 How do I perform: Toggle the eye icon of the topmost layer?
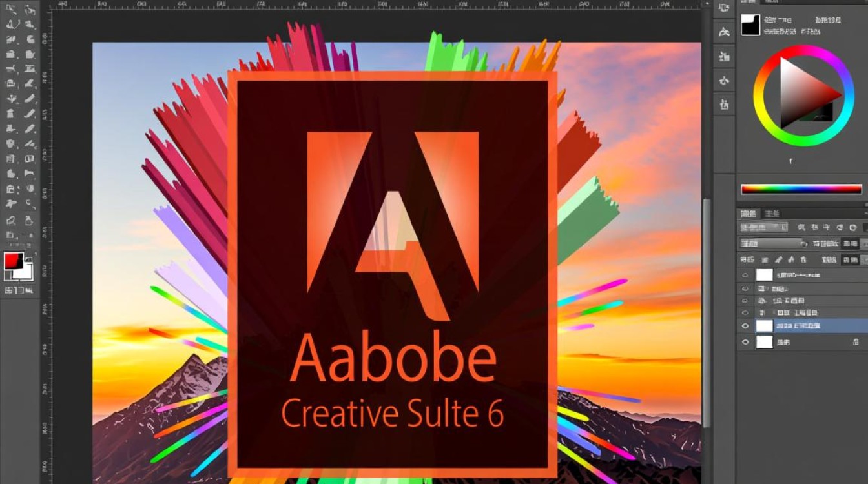click(x=745, y=275)
